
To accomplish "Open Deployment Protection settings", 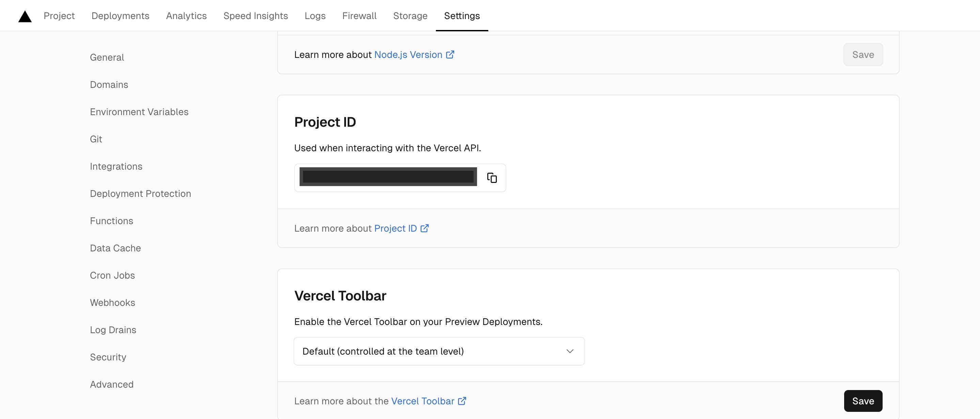I will [x=140, y=194].
